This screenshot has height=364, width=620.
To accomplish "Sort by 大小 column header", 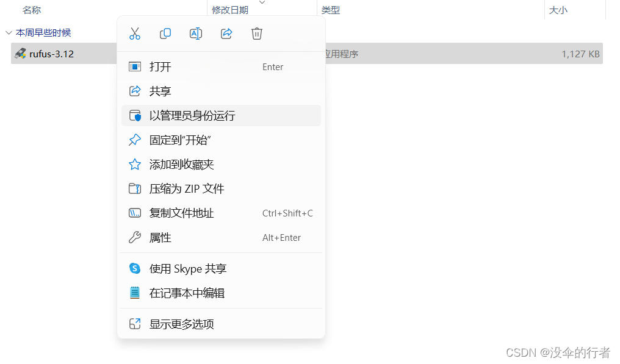I will (x=558, y=10).
